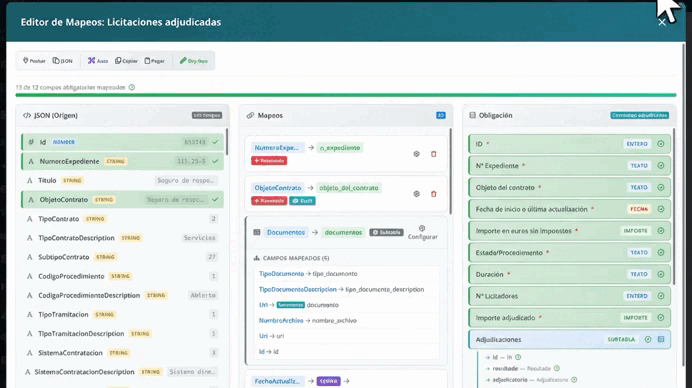Click the info icon beside resultado sub-field
Screen dimensions: 692x388
[x=557, y=368]
